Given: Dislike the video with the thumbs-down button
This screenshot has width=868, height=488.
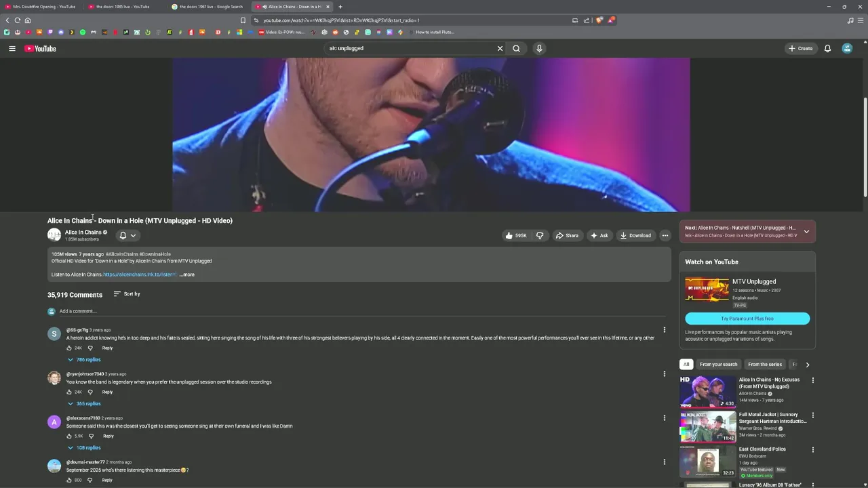Looking at the screenshot, I should 540,235.
